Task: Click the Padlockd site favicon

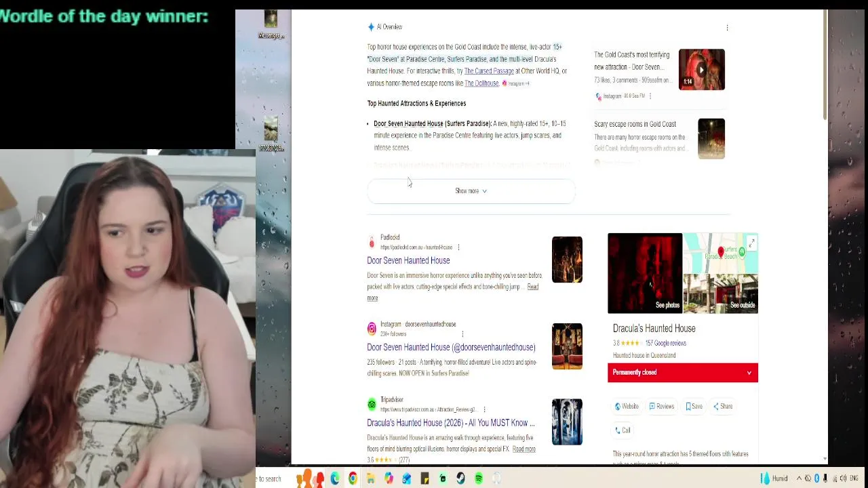Action: click(372, 242)
